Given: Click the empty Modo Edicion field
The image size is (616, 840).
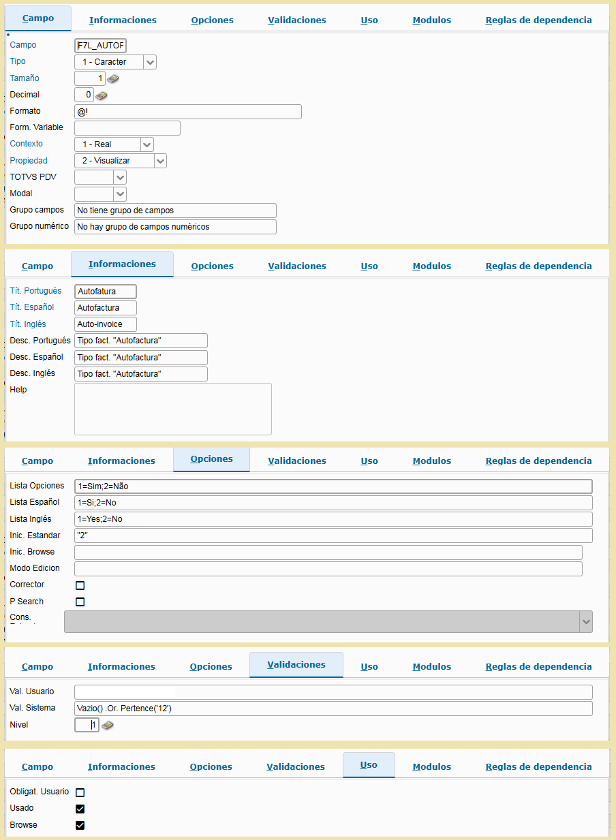Looking at the screenshot, I should click(328, 569).
